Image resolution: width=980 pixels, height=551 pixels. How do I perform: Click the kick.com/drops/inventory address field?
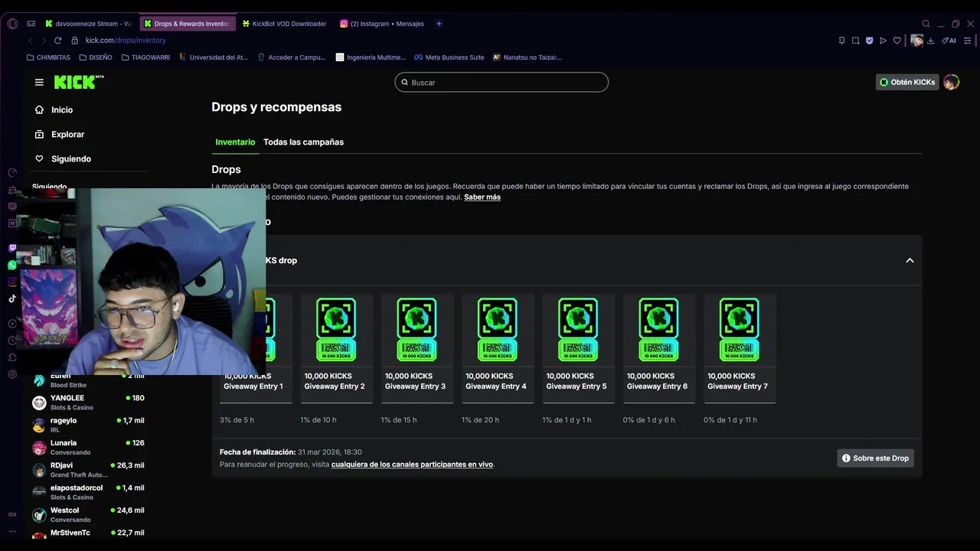coord(126,41)
